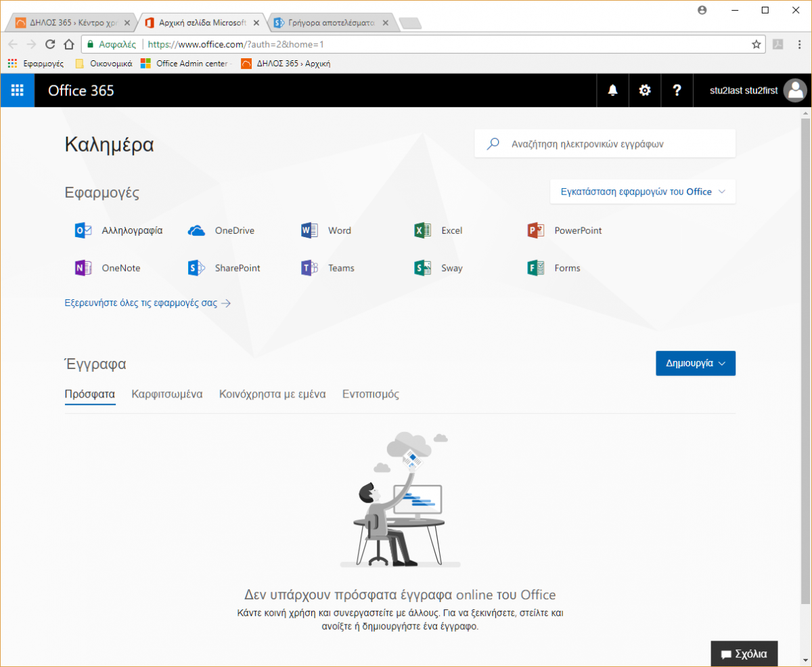Open a new browser tab

411,24
